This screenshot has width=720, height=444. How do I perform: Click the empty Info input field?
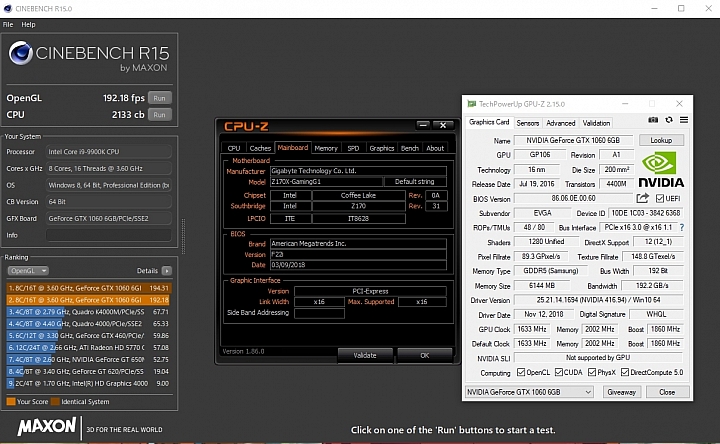109,235
